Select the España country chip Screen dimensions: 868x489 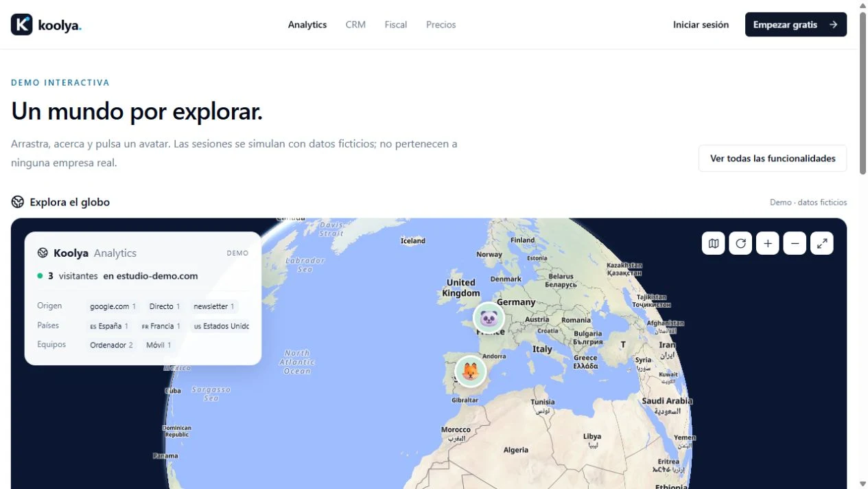[x=109, y=326]
